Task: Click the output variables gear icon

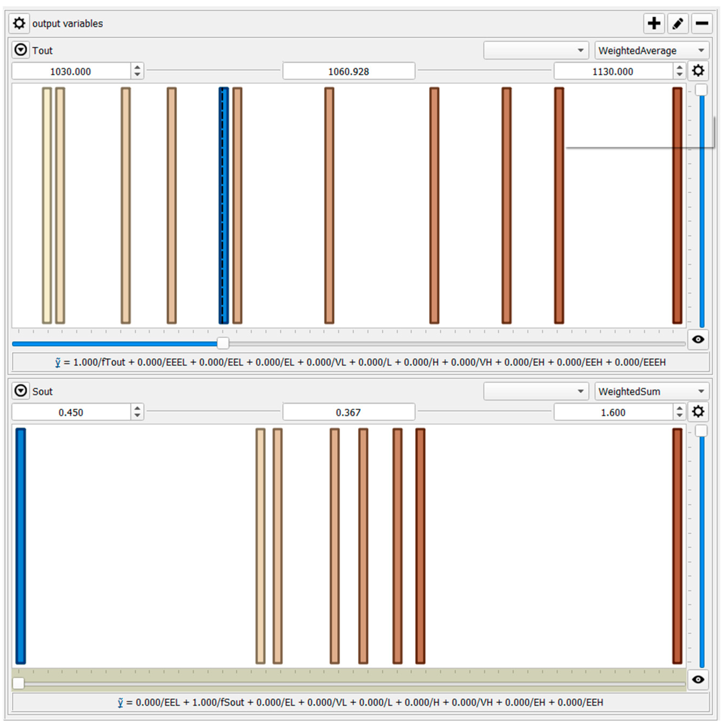Action: click(19, 23)
